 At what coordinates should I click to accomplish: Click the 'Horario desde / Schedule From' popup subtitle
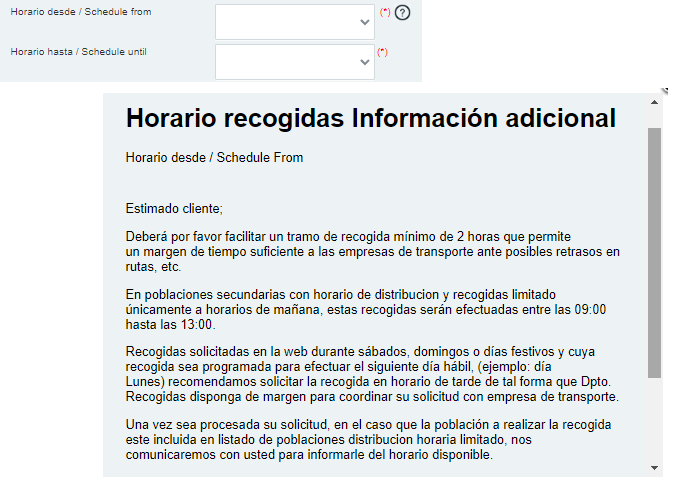[214, 157]
